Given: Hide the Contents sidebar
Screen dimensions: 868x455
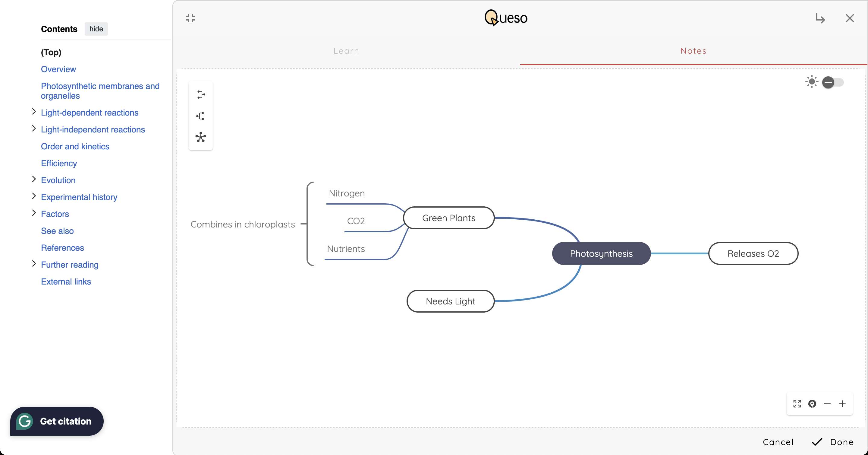Looking at the screenshot, I should (96, 29).
